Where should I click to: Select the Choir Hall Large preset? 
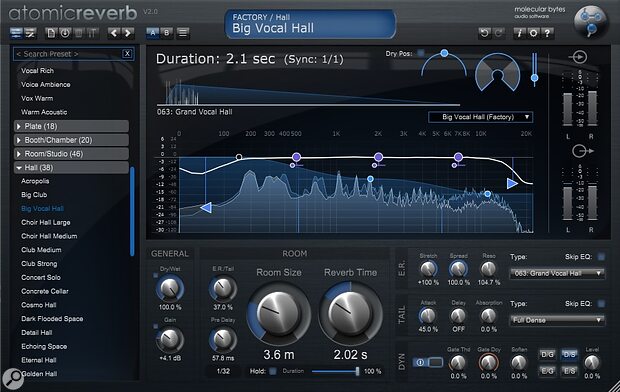coord(46,223)
